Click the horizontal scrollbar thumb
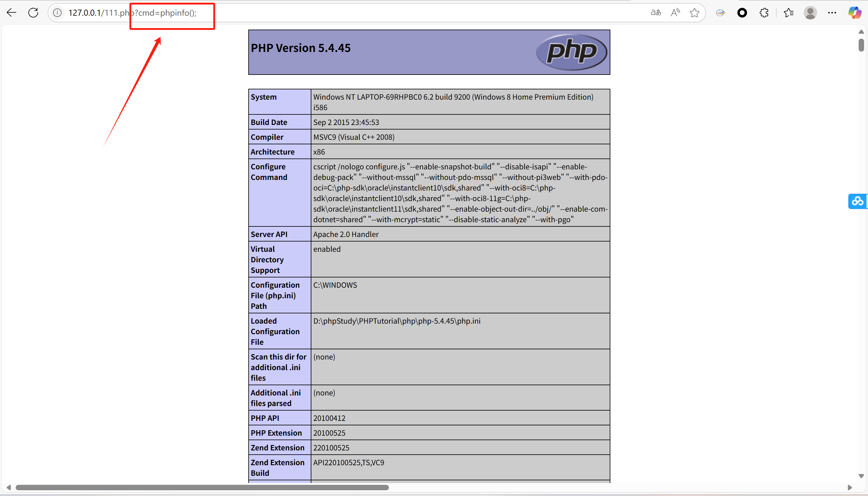Viewport: 868px width, 496px height. tap(202, 488)
